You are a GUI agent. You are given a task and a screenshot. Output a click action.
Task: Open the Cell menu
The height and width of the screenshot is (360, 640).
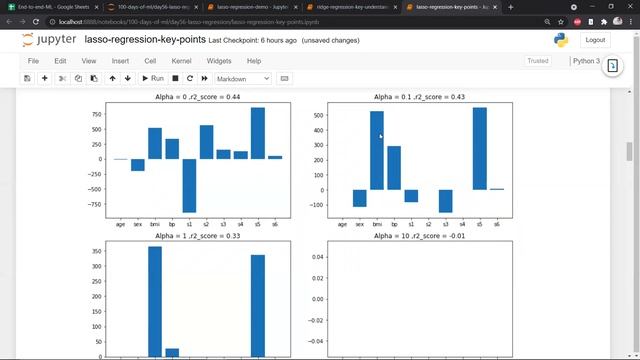150,61
